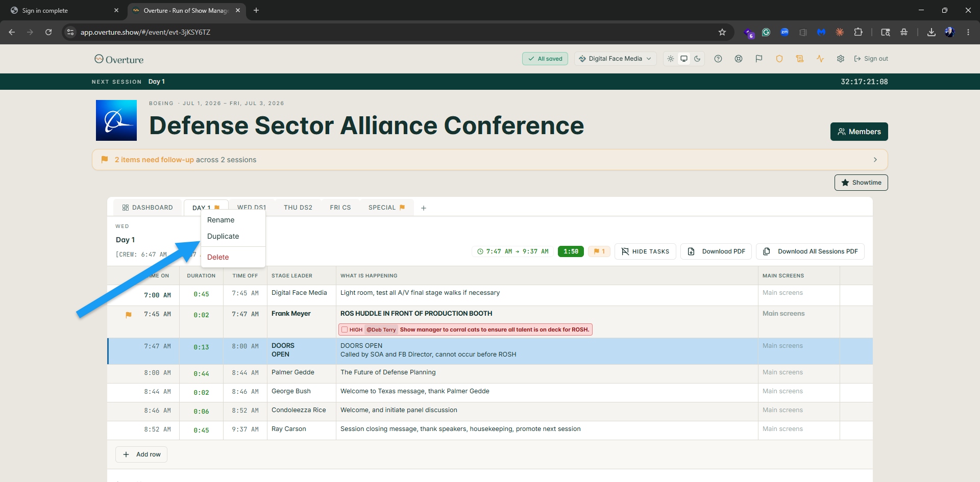The height and width of the screenshot is (482, 980).
Task: Add a new session tab with plus
Action: pos(424,208)
